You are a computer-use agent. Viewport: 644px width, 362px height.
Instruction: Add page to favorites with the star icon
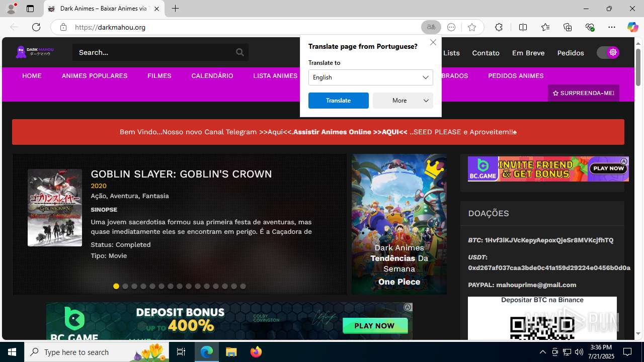[471, 27]
